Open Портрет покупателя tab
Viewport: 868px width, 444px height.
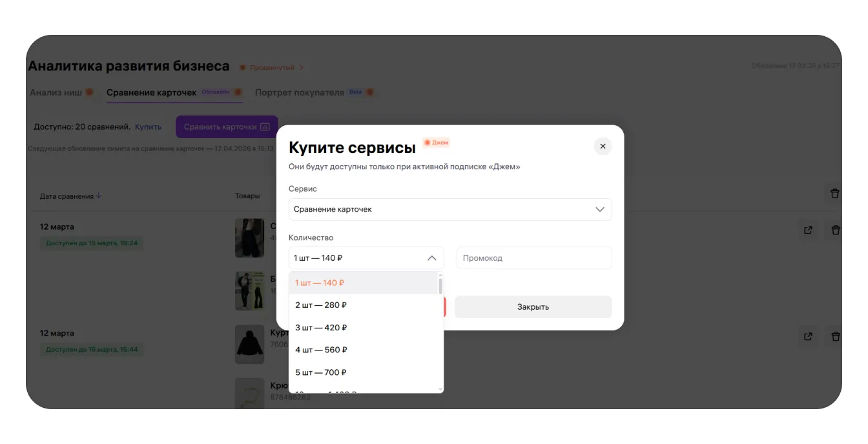(x=300, y=92)
